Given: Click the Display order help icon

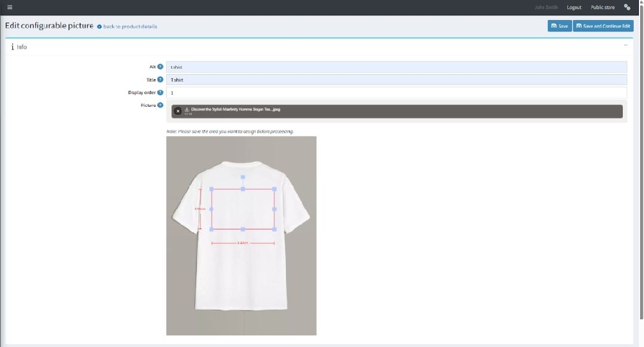Looking at the screenshot, I should pos(160,93).
